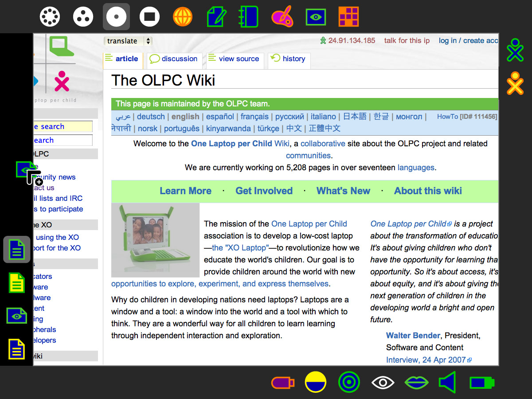Viewport: 532px width, 399px height.
Task: Select the orange XO buddy icon
Action: (x=515, y=83)
